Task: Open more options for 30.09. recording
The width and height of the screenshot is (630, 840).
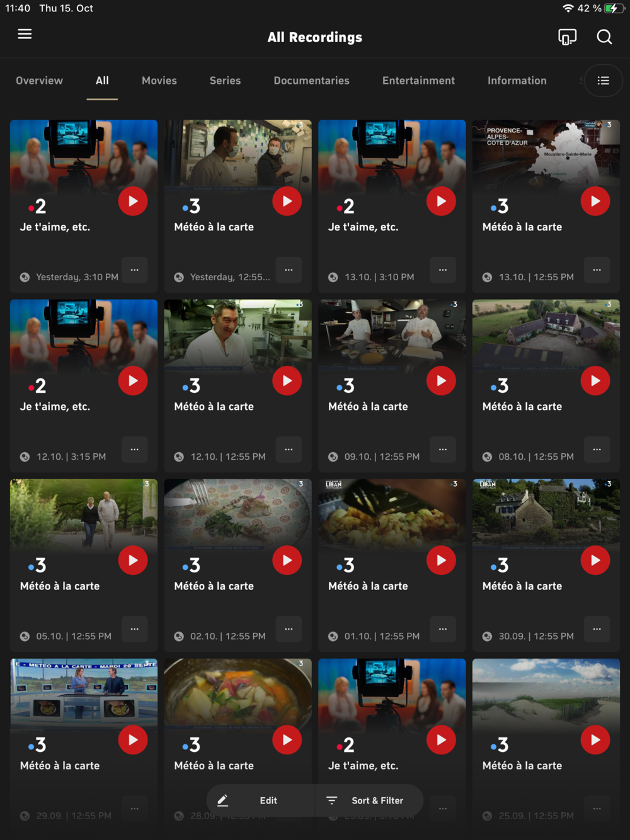Action: tap(597, 629)
